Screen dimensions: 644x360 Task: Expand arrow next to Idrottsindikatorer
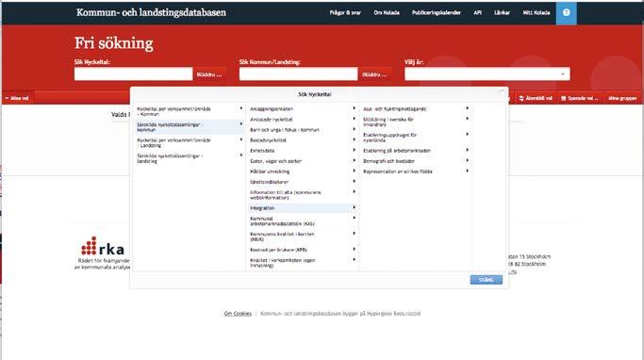click(x=354, y=182)
